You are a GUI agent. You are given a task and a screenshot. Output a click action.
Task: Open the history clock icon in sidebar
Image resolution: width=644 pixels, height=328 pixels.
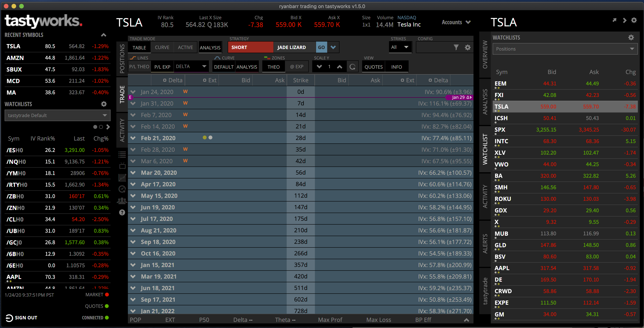(x=122, y=189)
